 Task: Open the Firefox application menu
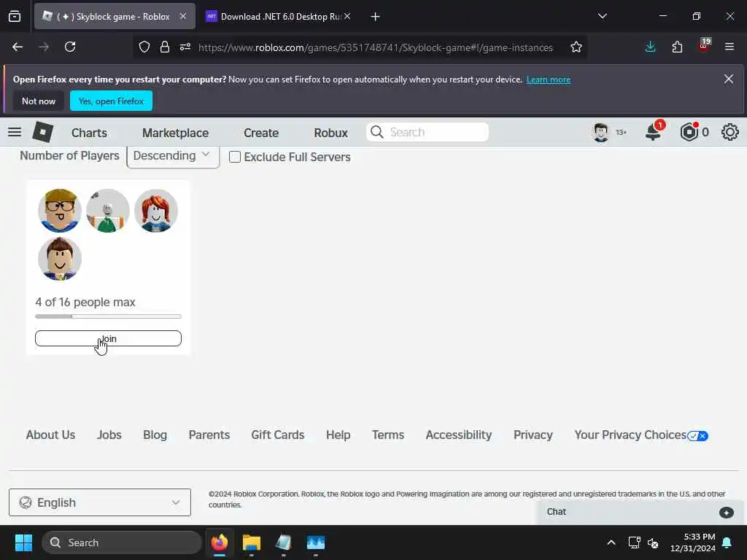(x=729, y=47)
